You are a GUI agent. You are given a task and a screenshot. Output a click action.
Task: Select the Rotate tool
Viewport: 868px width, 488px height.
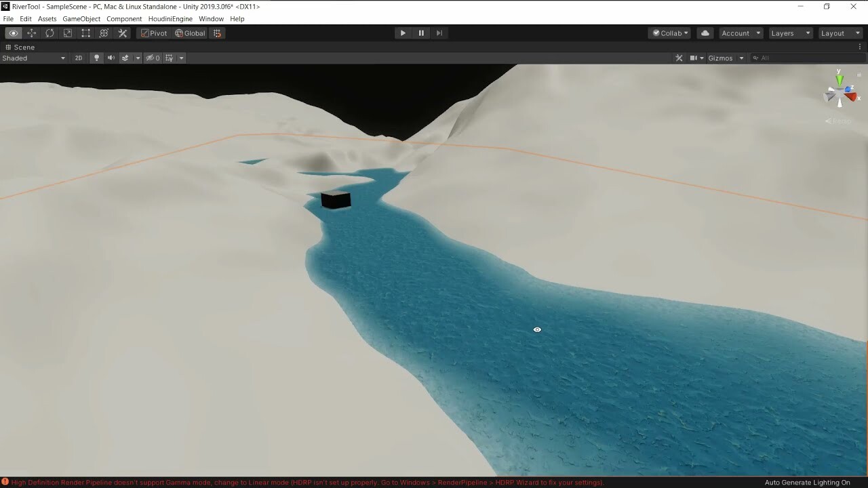tap(50, 33)
